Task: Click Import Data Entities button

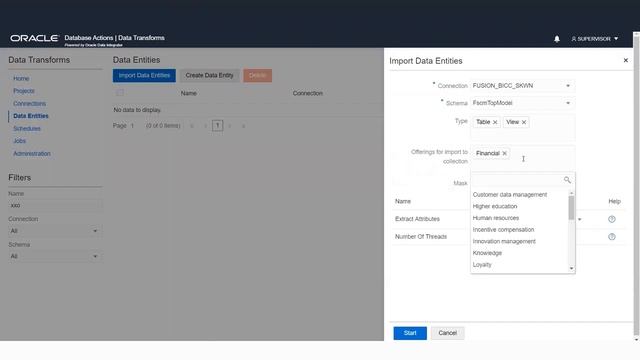Action: pyautogui.click(x=144, y=76)
